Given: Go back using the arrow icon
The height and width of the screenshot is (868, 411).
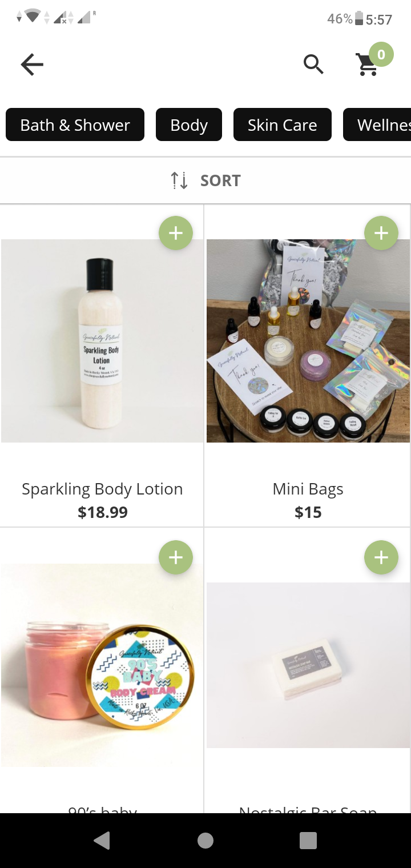Looking at the screenshot, I should [32, 65].
